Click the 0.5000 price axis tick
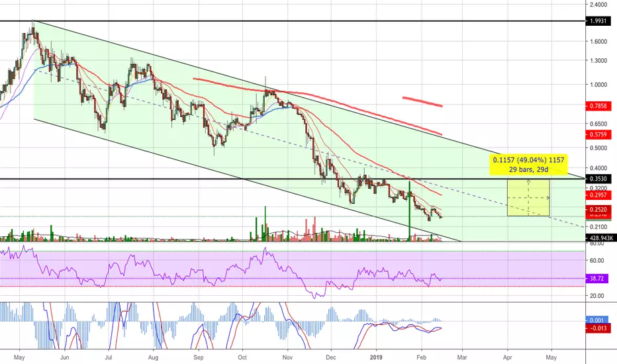 (x=598, y=148)
